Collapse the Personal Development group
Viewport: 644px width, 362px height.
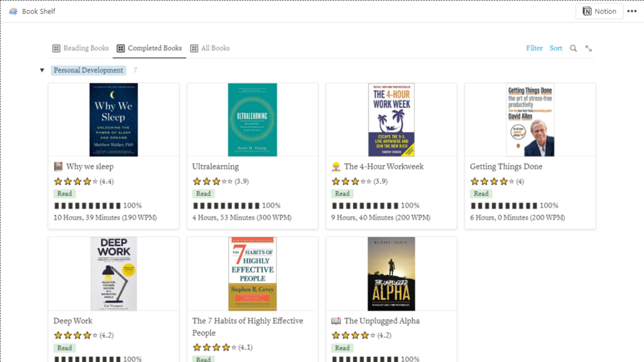(x=42, y=70)
